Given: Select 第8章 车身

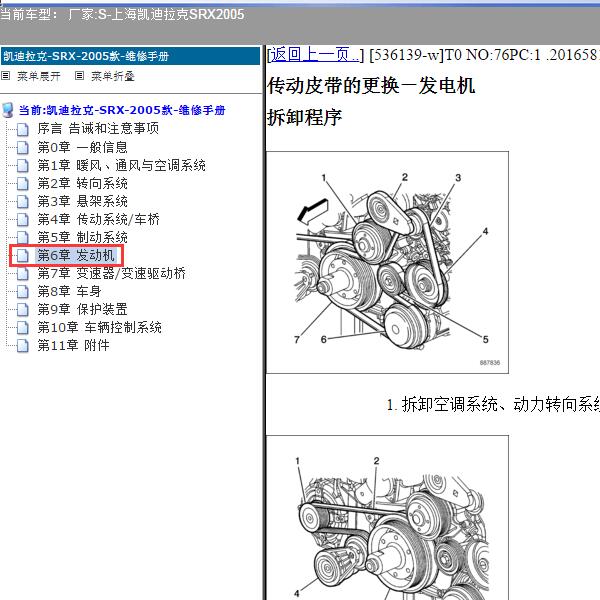Looking at the screenshot, I should [69, 291].
